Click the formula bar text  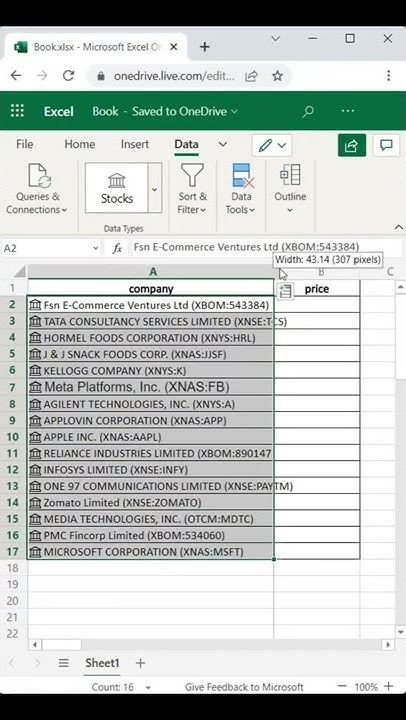tap(246, 248)
